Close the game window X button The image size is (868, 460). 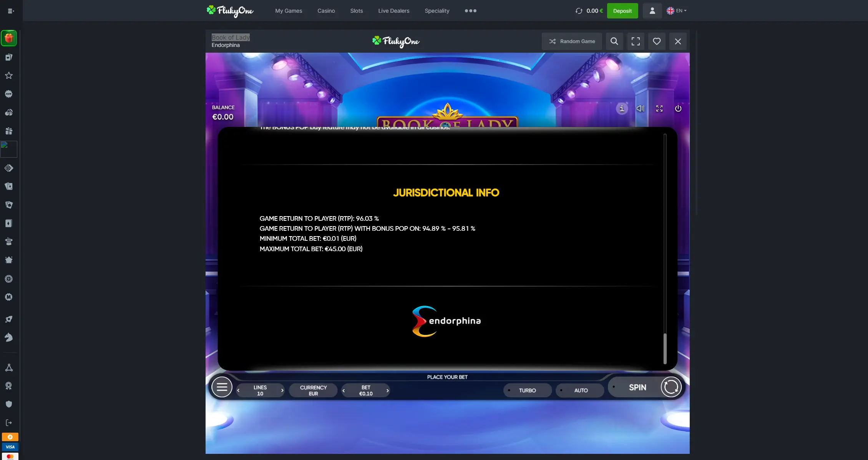tap(678, 41)
